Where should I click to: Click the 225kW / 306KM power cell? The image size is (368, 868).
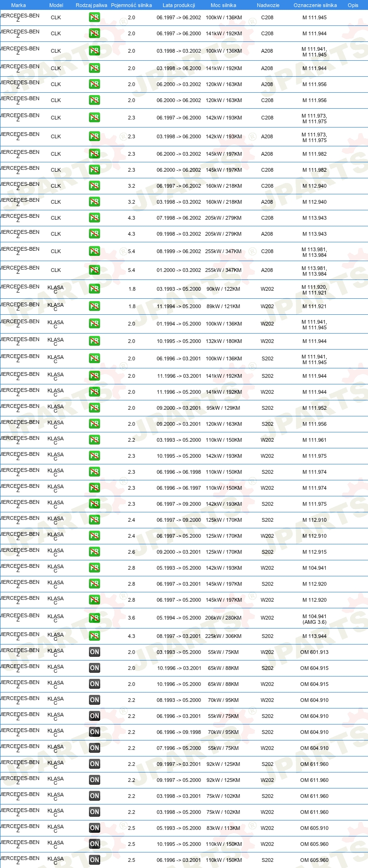click(224, 636)
